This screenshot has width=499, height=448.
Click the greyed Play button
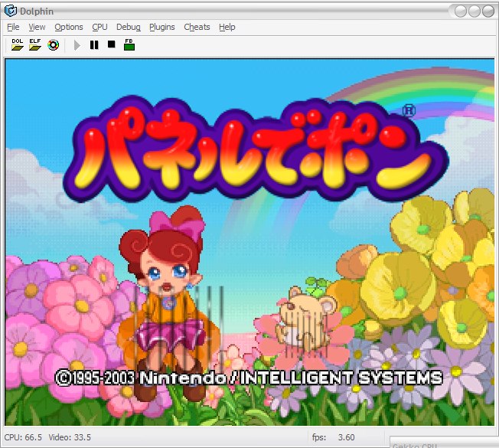click(x=77, y=45)
